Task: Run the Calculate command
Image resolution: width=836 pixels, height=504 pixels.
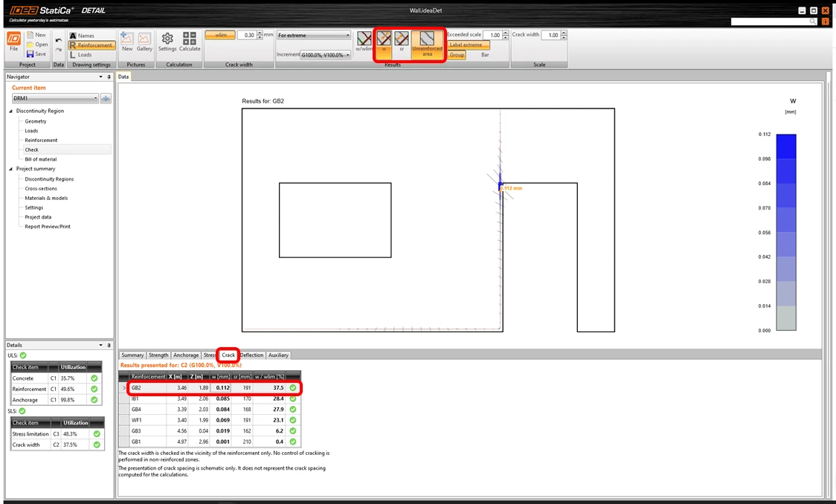Action: 189,42
